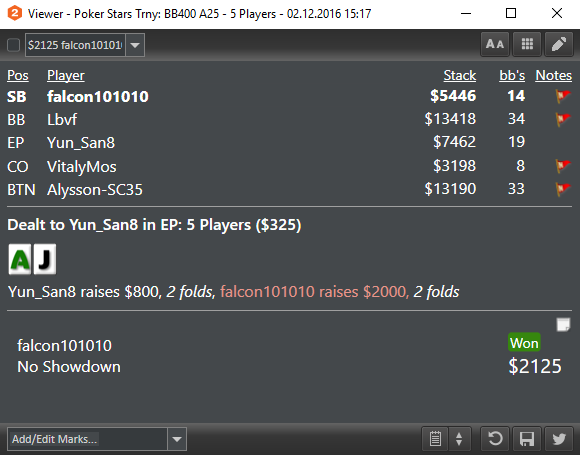Share hand via Twitter bird icon
The width and height of the screenshot is (580, 455).
[559, 439]
